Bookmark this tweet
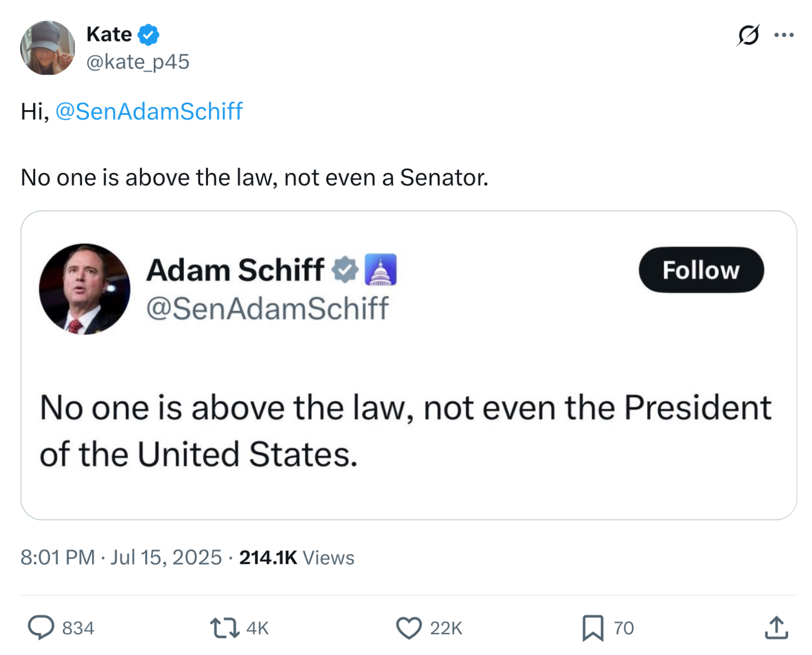The image size is (812, 655). click(593, 628)
